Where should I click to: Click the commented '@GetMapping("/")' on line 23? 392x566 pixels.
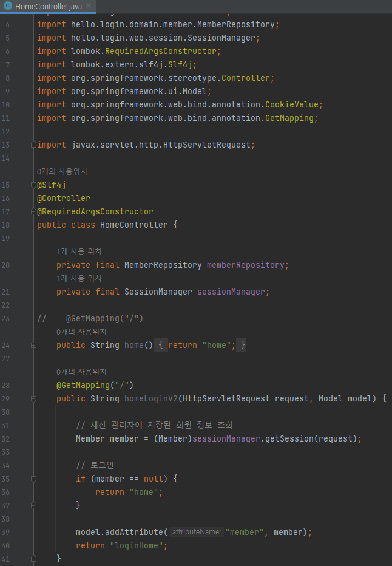[104, 318]
